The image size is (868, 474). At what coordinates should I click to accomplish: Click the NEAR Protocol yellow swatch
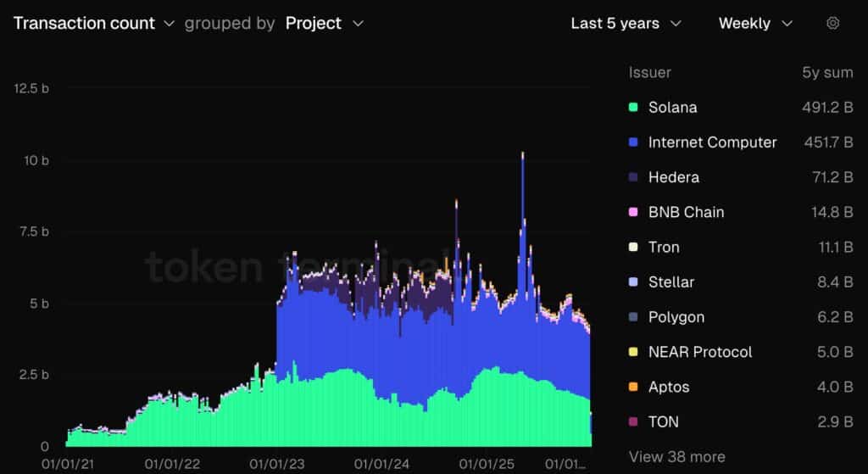(633, 352)
